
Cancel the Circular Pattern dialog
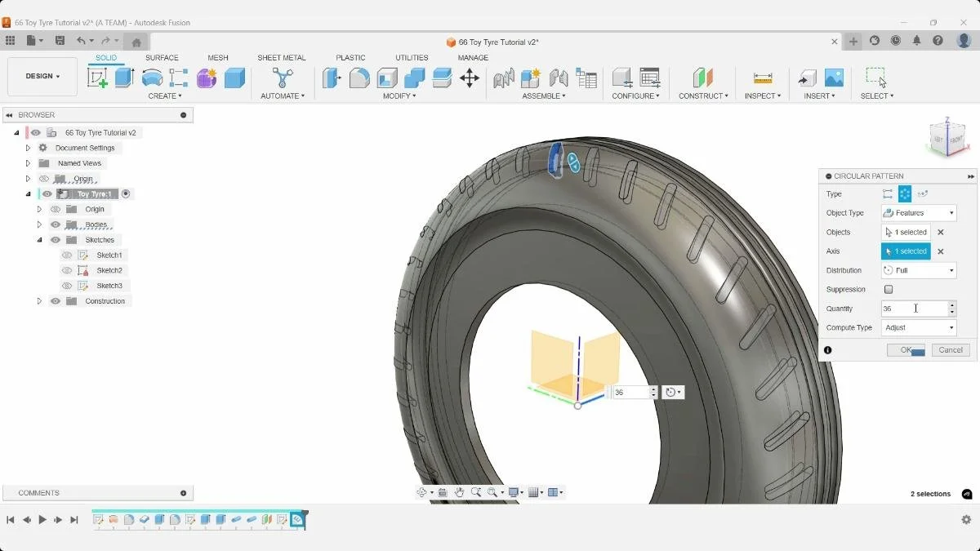tap(951, 350)
